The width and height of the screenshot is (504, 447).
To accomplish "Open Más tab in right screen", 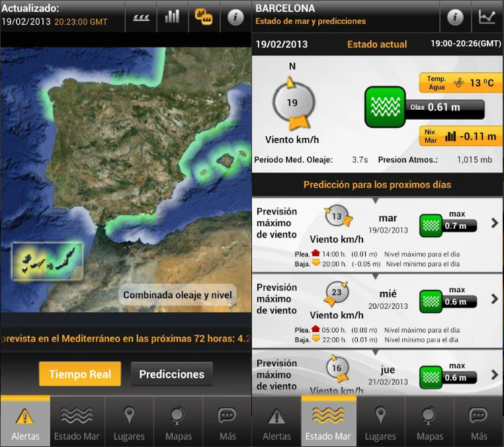I will [479, 421].
